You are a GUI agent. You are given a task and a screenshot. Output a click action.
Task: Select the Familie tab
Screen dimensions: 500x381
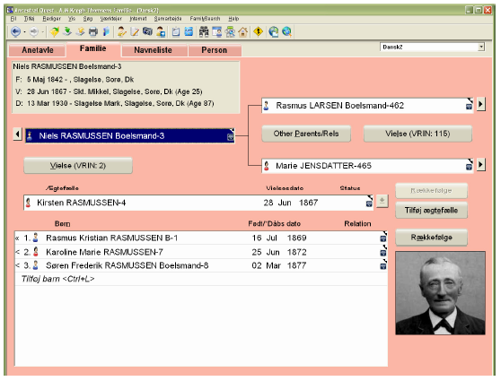[x=93, y=49]
